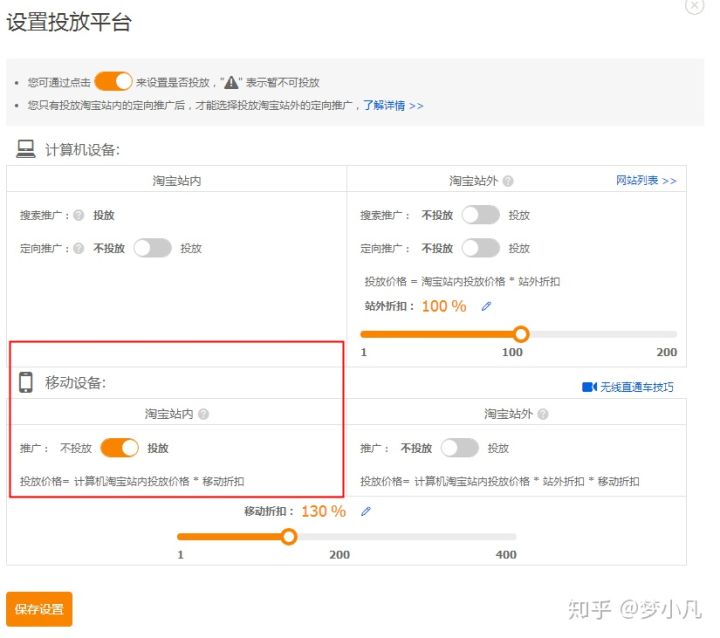The width and height of the screenshot is (720, 638).
Task: Click help icon next to computer 站内 定向推广
Action: (x=79, y=248)
